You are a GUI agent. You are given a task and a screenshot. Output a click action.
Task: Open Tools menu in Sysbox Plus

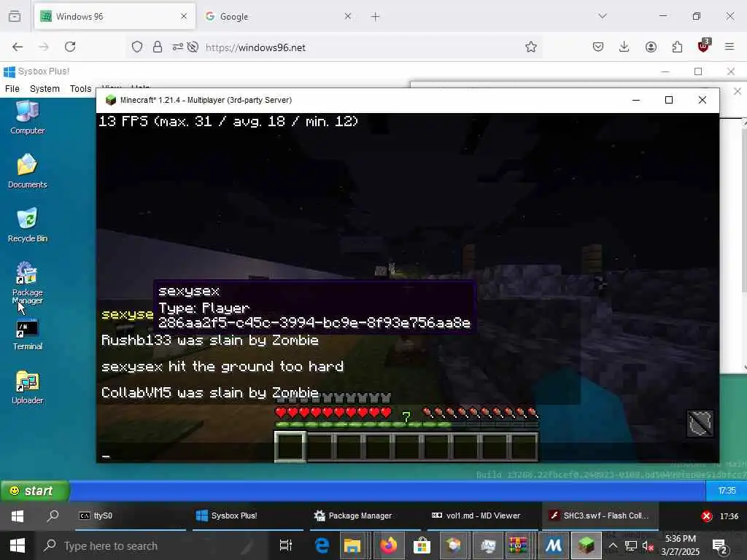coord(80,88)
